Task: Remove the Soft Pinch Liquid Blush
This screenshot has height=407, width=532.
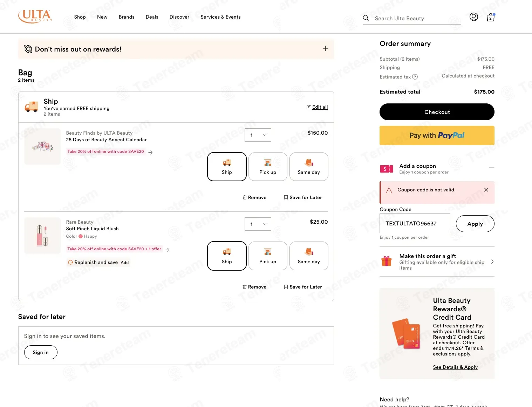Action: 254,287
